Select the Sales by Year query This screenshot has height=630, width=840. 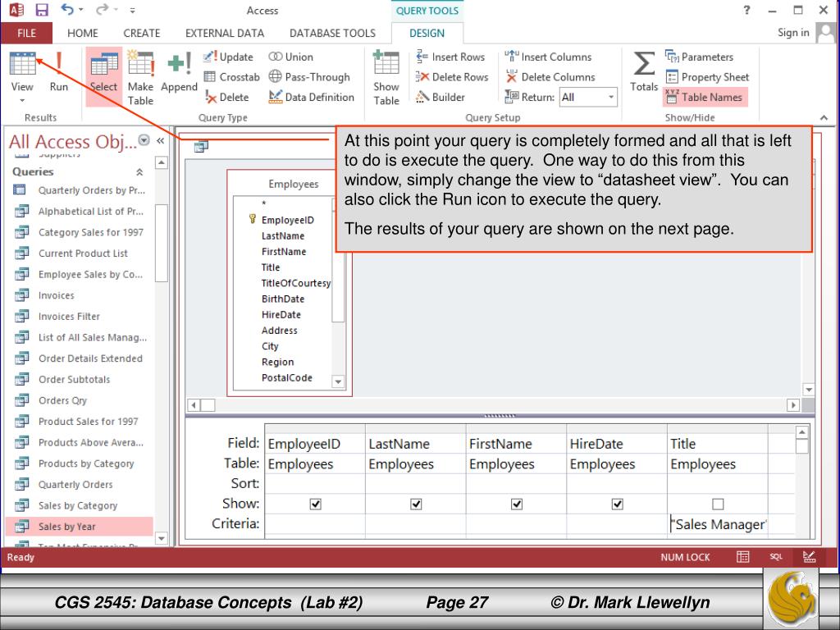[80, 527]
